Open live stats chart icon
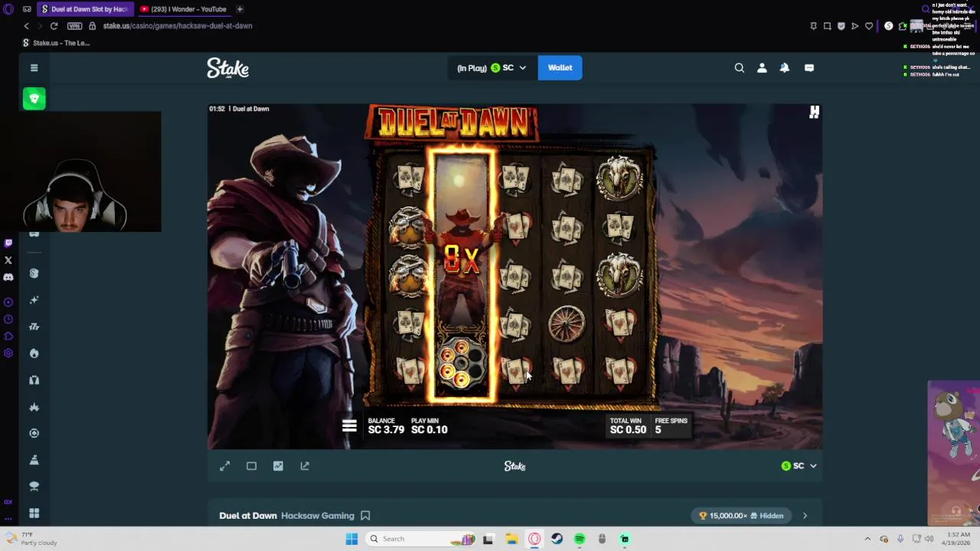980x551 pixels. [278, 466]
